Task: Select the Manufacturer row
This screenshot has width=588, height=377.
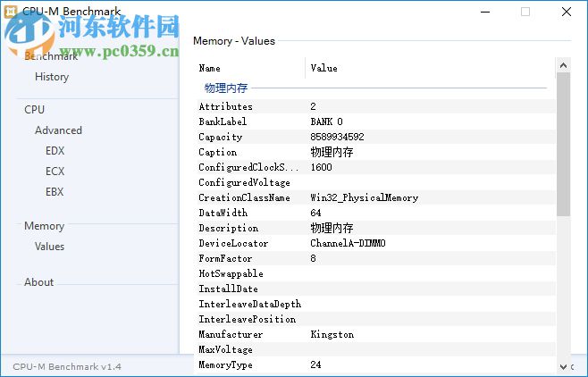Action: pos(376,334)
